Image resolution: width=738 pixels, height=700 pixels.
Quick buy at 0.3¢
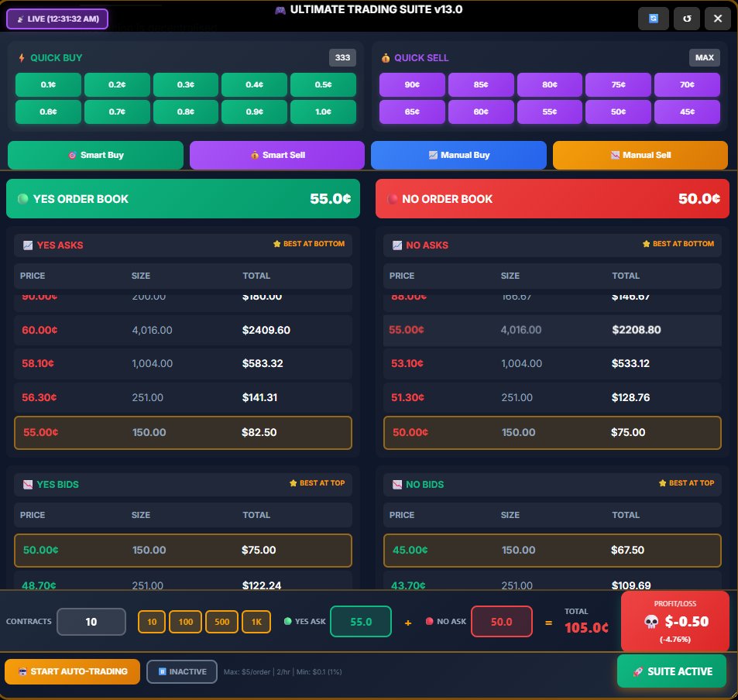pyautogui.click(x=186, y=84)
